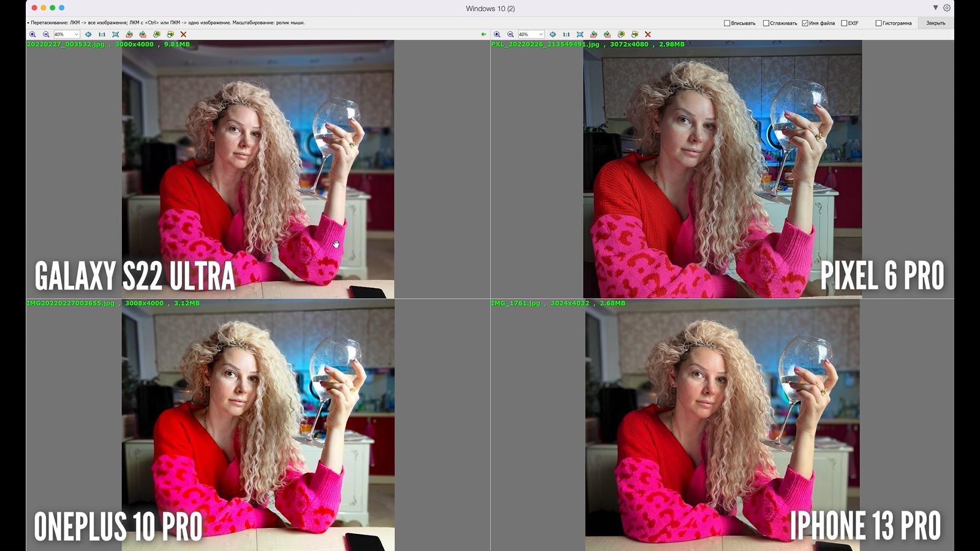Zoom out using left panel magnifier minus
This screenshot has height=551, width=980.
pyautogui.click(x=46, y=34)
